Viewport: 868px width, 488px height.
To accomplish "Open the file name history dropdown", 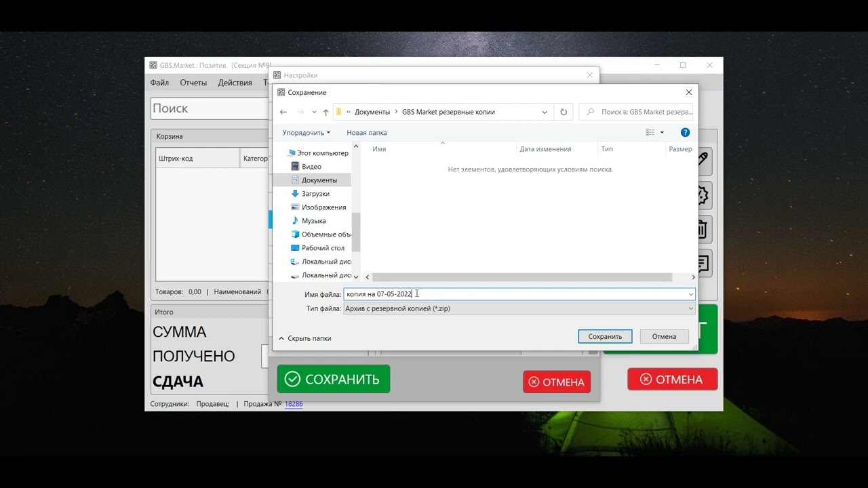I will pyautogui.click(x=690, y=294).
